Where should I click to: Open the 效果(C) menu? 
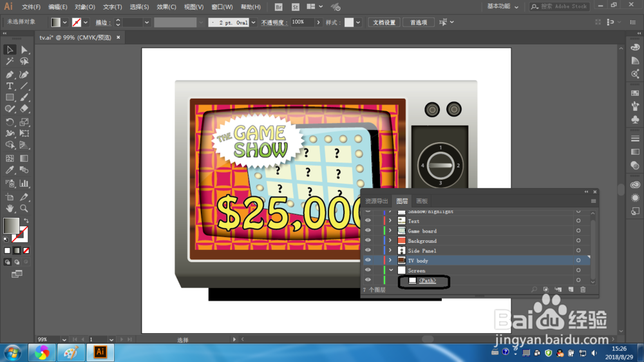click(166, 7)
